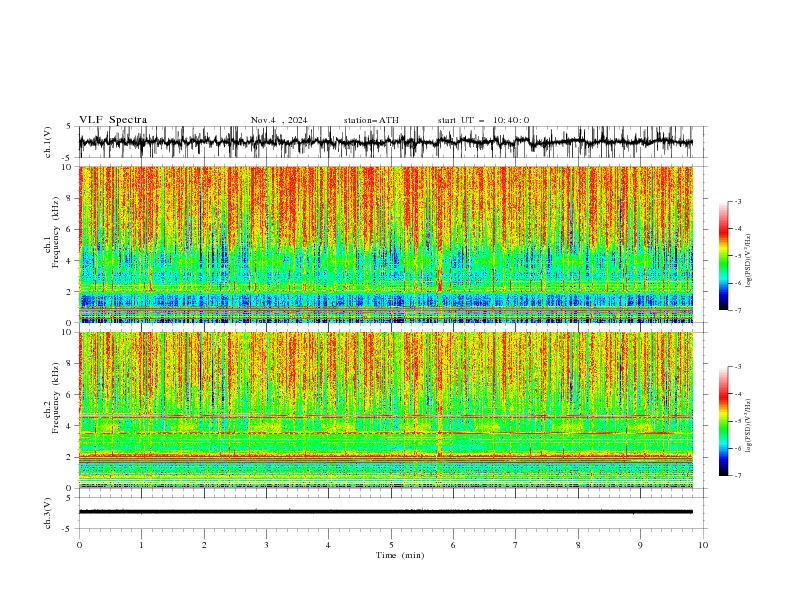This screenshot has height=612, width=792.
Task: Select the "Nov.4 , 2024" date label
Action: coord(279,120)
